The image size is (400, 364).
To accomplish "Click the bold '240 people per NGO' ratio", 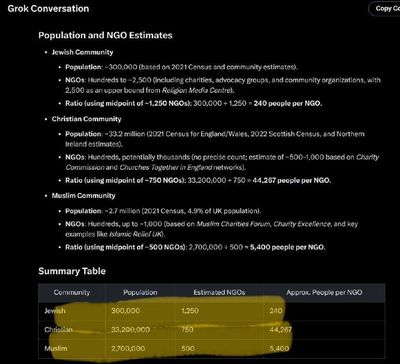I will [288, 103].
